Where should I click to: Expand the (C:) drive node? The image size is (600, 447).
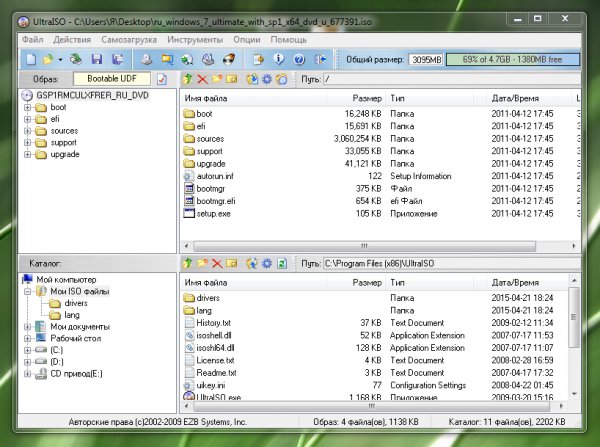click(27, 350)
